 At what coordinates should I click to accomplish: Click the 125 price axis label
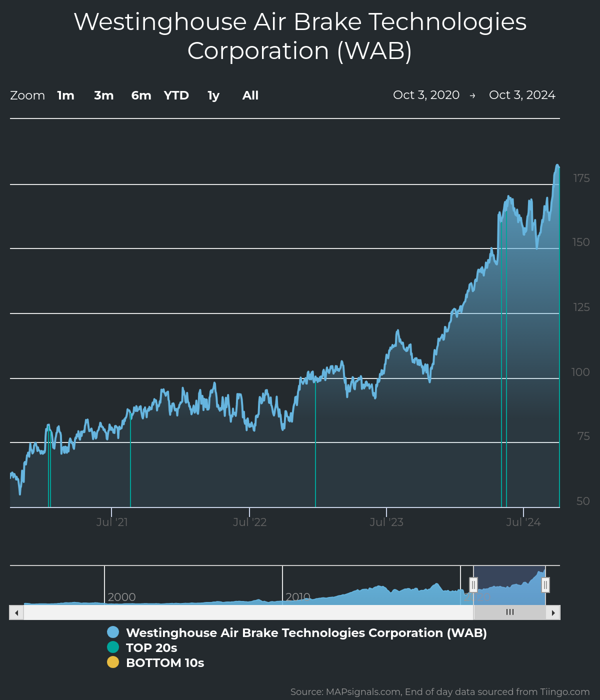(581, 307)
